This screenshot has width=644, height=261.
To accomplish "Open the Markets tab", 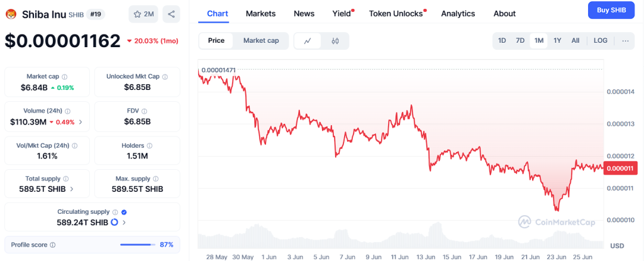I will 260,13.
